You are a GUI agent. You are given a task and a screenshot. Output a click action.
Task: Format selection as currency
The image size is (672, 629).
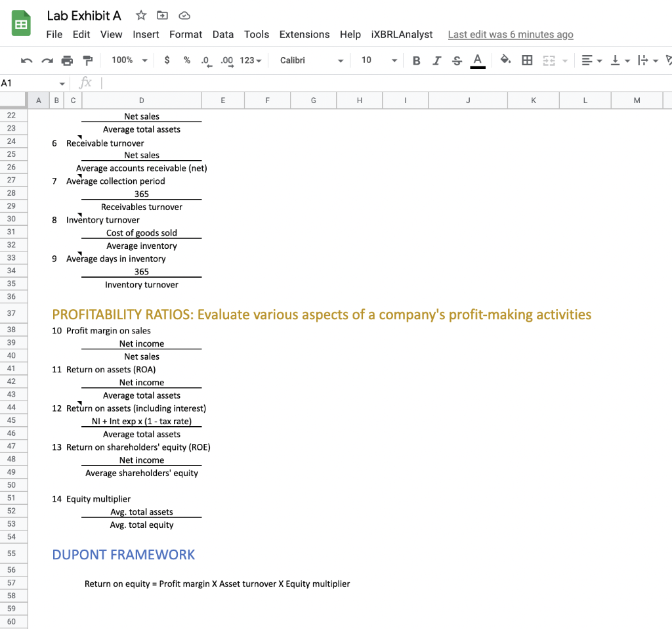pyautogui.click(x=167, y=60)
